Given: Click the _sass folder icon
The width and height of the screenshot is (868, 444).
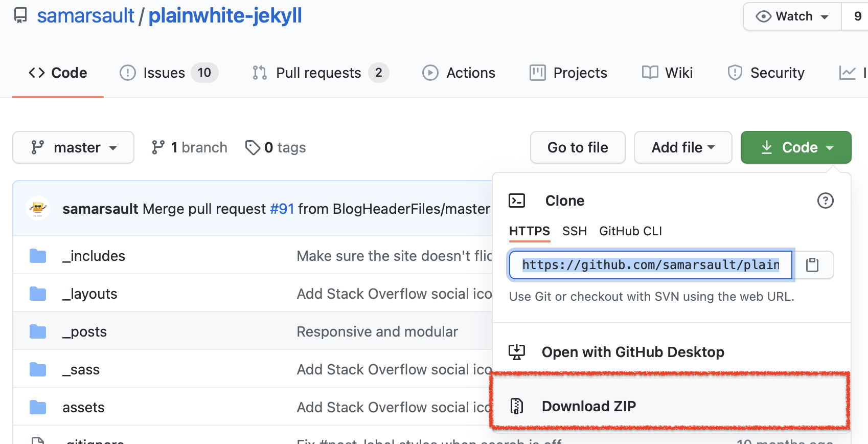Looking at the screenshot, I should click(38, 369).
